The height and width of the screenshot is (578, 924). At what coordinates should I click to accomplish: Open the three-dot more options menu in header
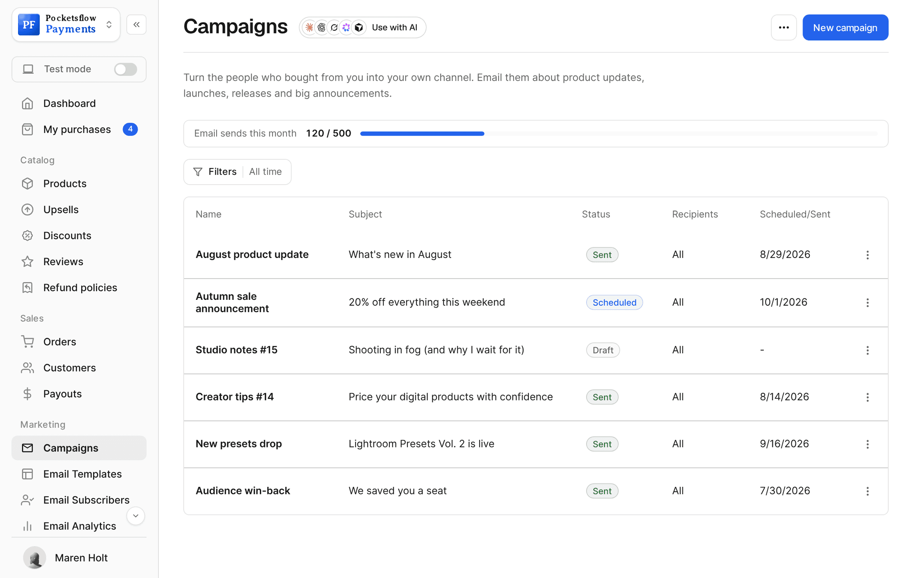point(784,28)
